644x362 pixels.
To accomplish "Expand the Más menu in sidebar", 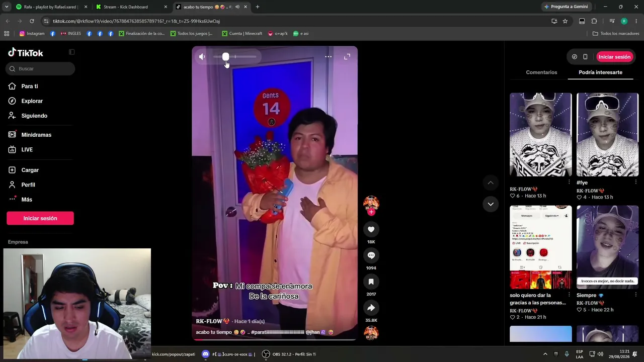I will tap(27, 200).
